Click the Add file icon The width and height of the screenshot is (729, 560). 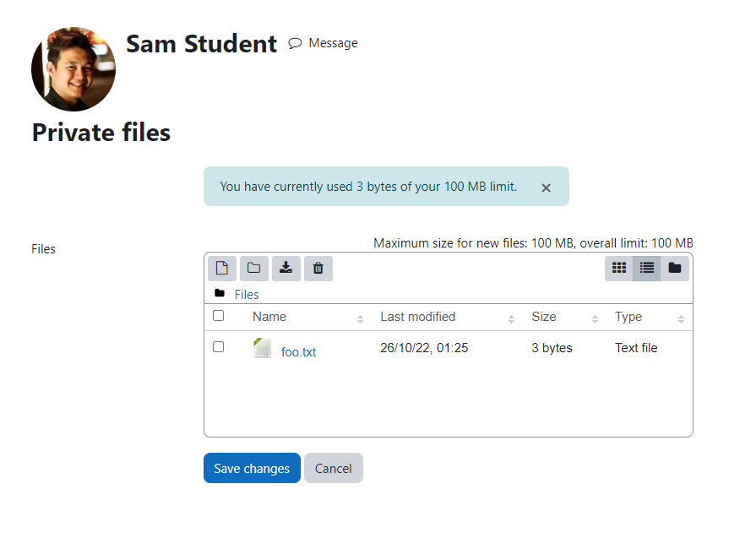tap(222, 268)
